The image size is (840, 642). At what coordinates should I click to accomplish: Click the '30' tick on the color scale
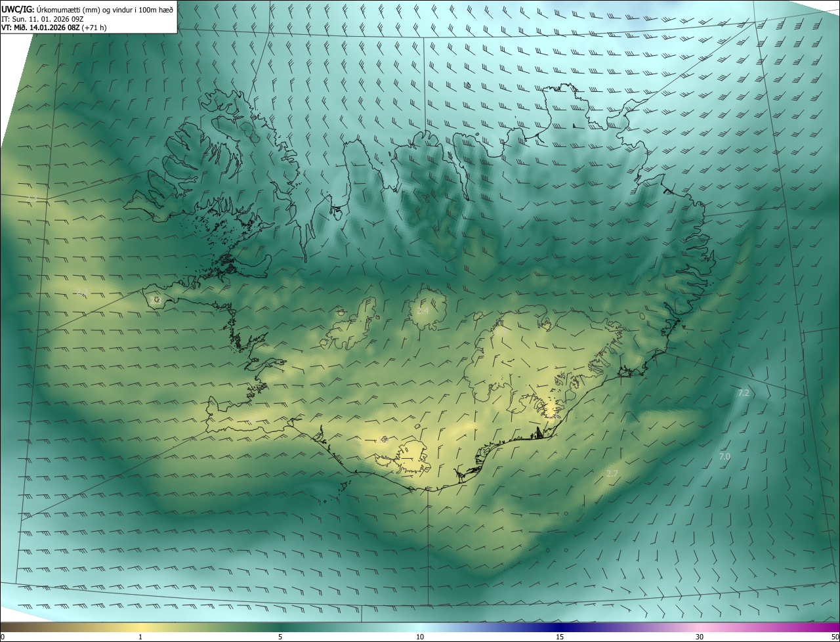(x=700, y=637)
